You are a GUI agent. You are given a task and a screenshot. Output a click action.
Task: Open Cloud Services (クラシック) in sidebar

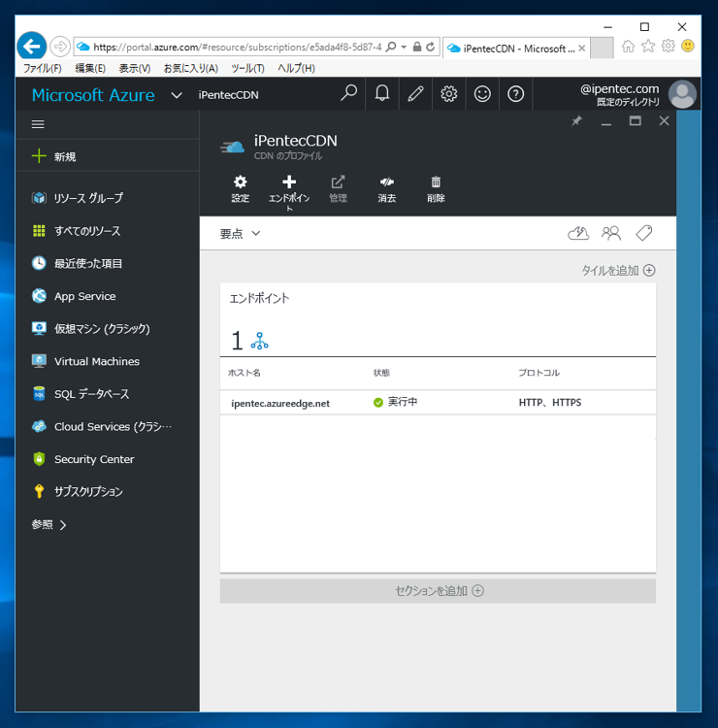[107, 426]
